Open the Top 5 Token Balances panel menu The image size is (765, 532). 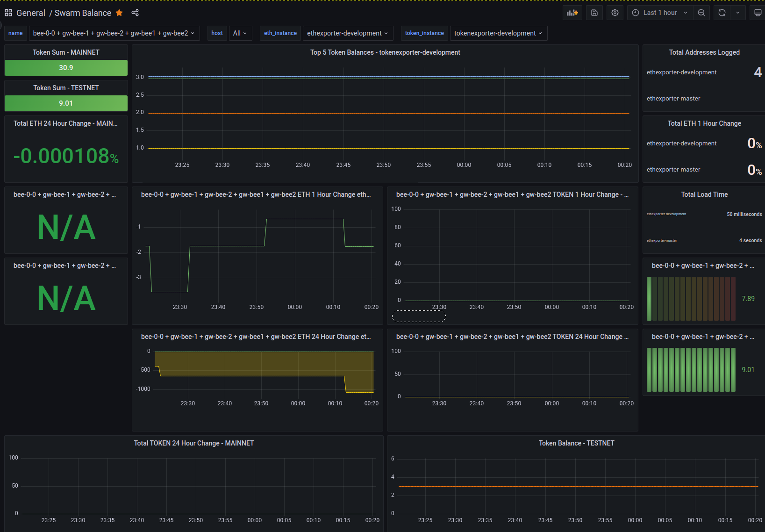pos(385,52)
